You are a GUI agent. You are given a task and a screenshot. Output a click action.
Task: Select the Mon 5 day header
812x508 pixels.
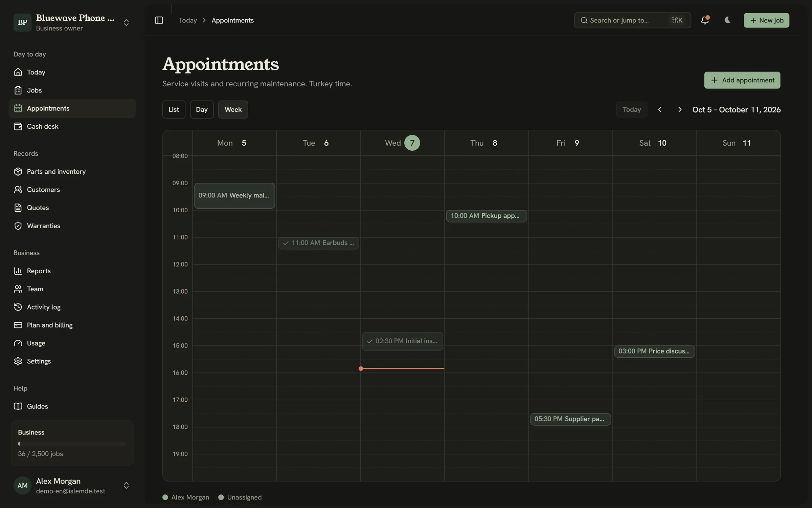pyautogui.click(x=234, y=143)
